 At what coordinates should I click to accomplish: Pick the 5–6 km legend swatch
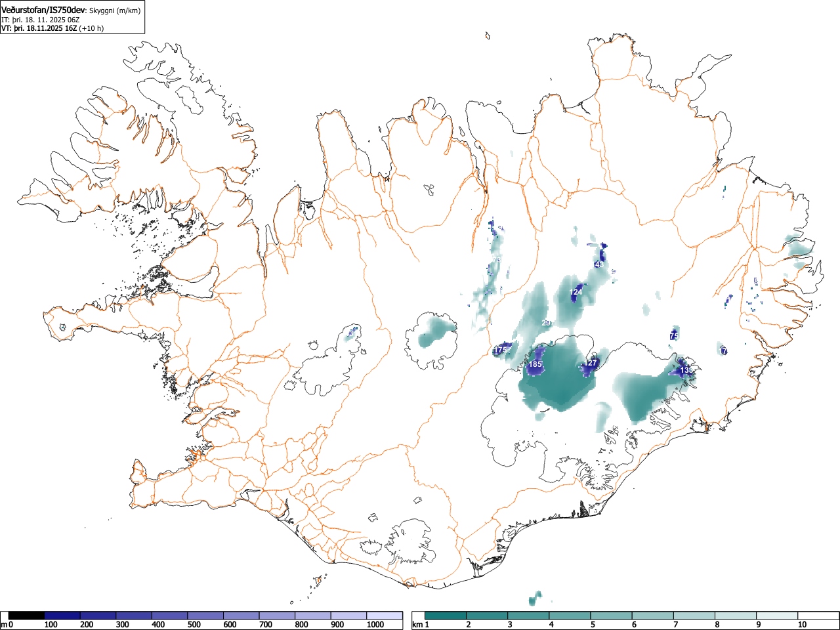pyautogui.click(x=611, y=616)
